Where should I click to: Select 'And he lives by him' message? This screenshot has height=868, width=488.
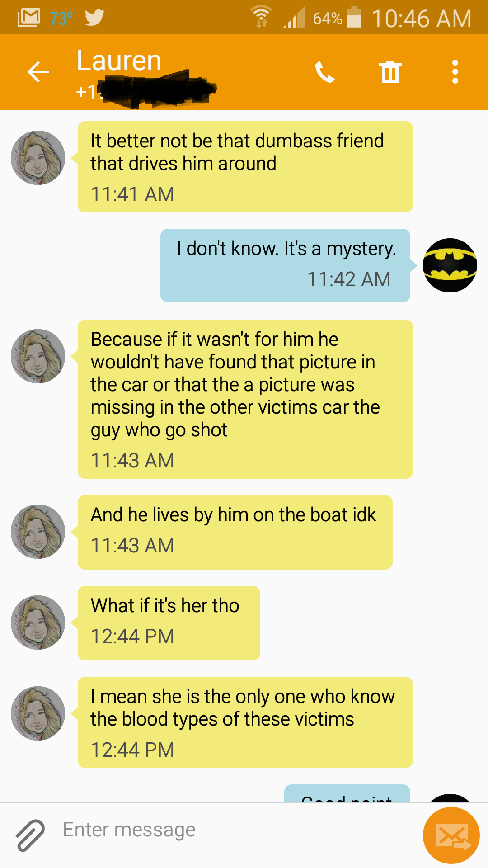235,532
